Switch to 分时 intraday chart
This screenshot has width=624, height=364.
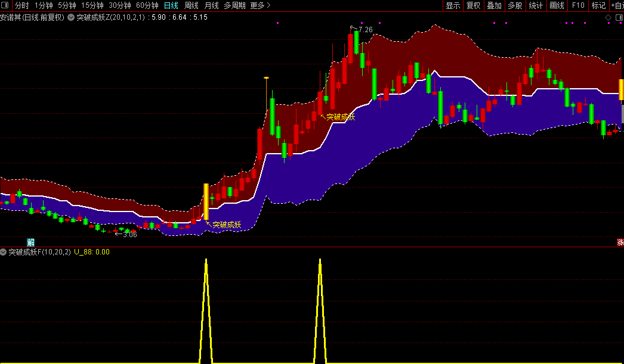tap(22, 5)
